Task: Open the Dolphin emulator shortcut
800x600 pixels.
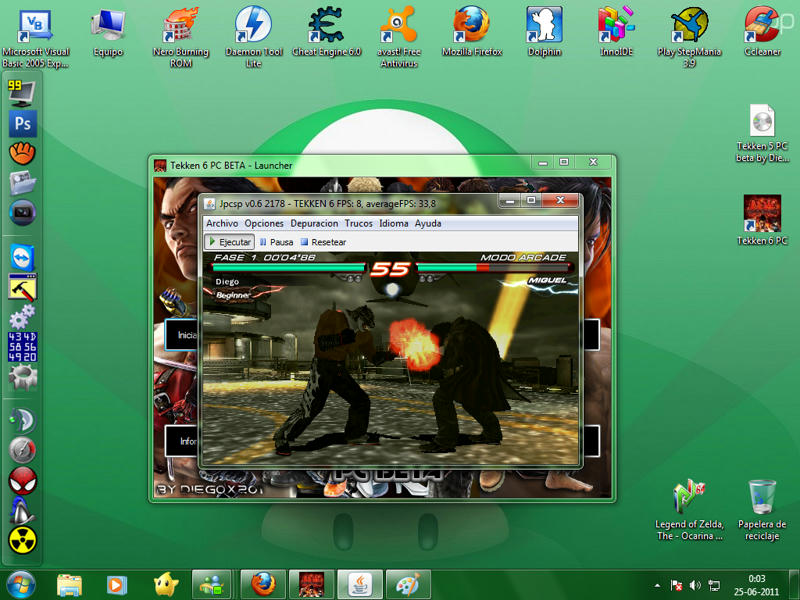Action: [544, 32]
